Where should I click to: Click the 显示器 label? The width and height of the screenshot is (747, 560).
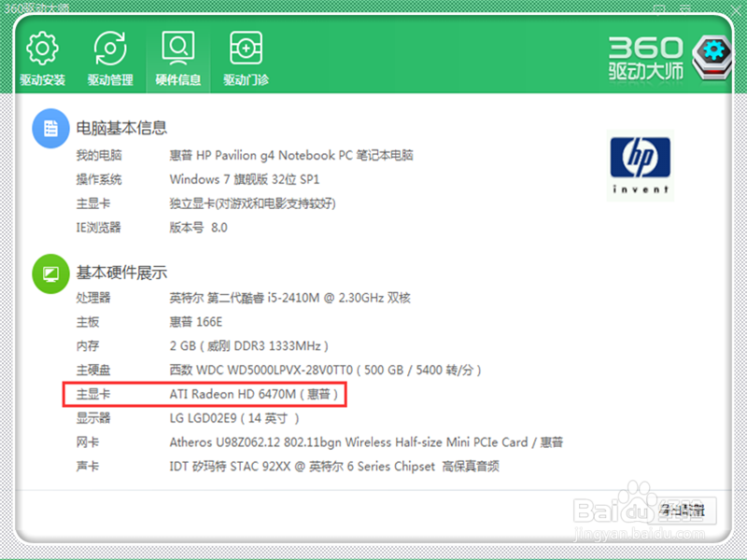coord(93,418)
